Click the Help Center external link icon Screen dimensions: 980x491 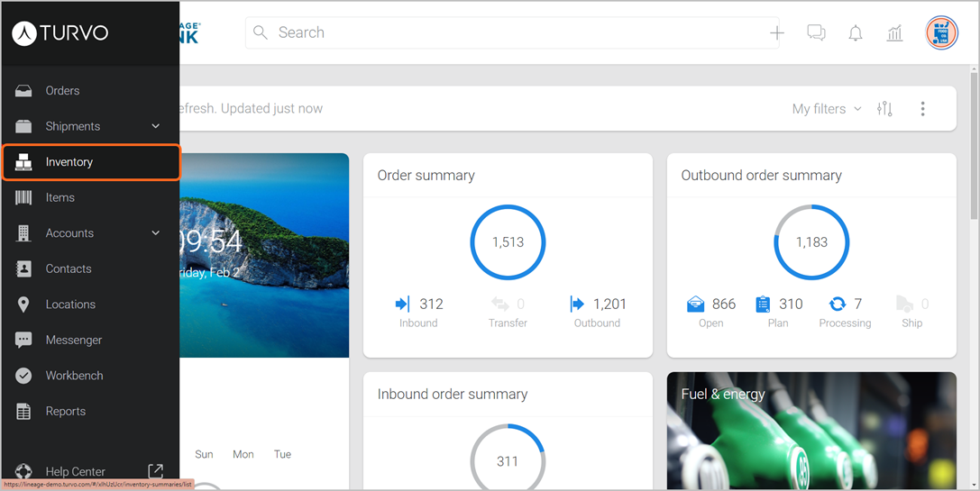click(155, 471)
